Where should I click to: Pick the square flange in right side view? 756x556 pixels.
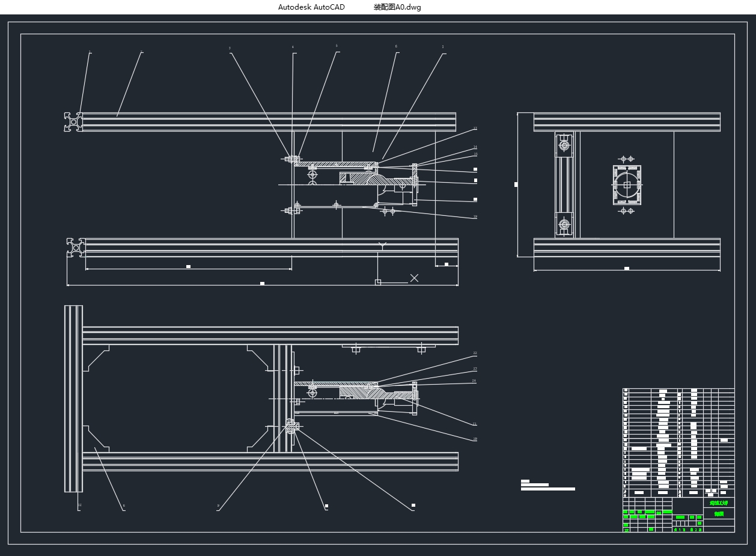pyautogui.click(x=627, y=185)
